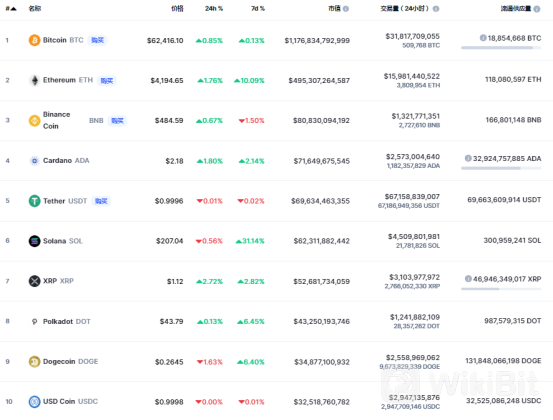This screenshot has width=553, height=420.
Task: Click Bitcoin volume $31,817,709,055
Action: (413, 36)
